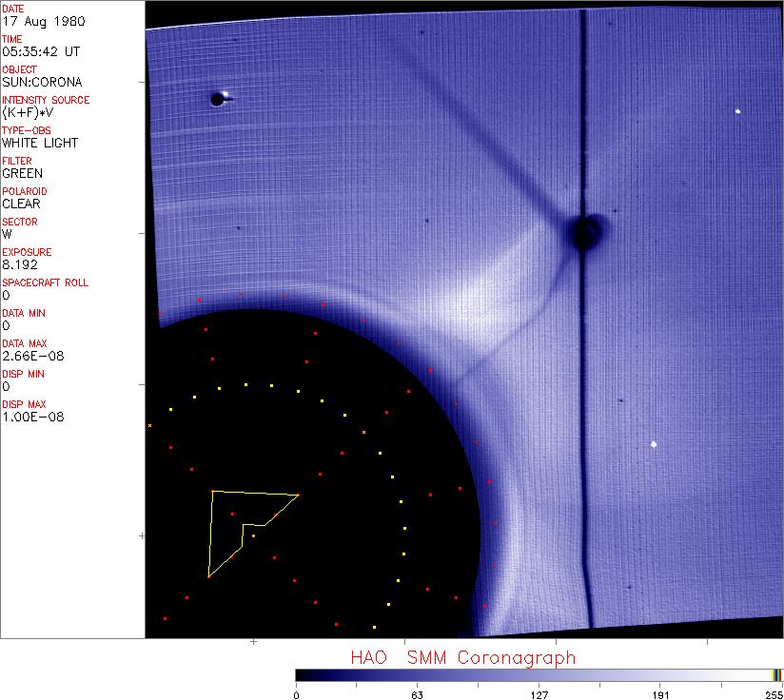The width and height of the screenshot is (784, 700).
Task: Click the WHITE LIGHT observation type
Action: pyautogui.click(x=40, y=144)
